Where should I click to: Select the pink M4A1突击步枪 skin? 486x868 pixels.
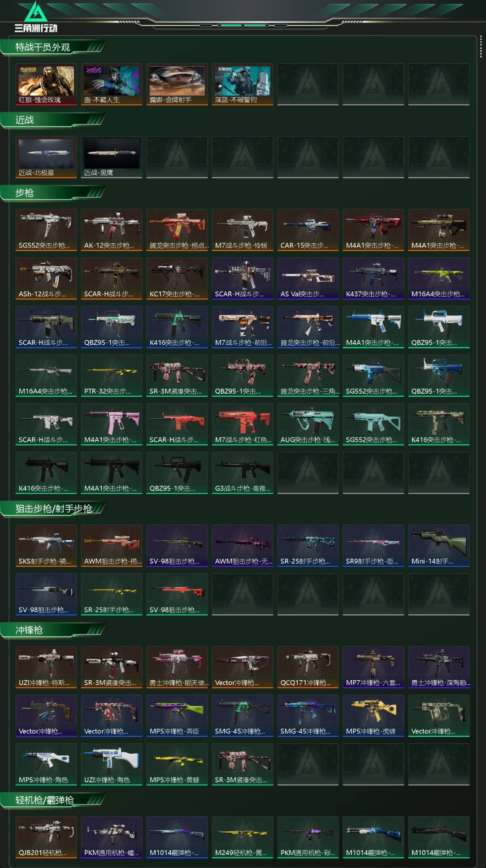pos(112,424)
